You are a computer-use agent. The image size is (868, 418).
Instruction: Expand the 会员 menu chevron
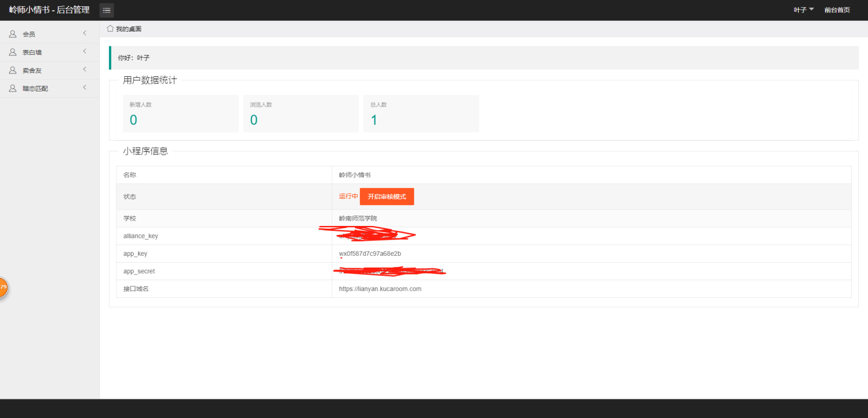pyautogui.click(x=84, y=33)
